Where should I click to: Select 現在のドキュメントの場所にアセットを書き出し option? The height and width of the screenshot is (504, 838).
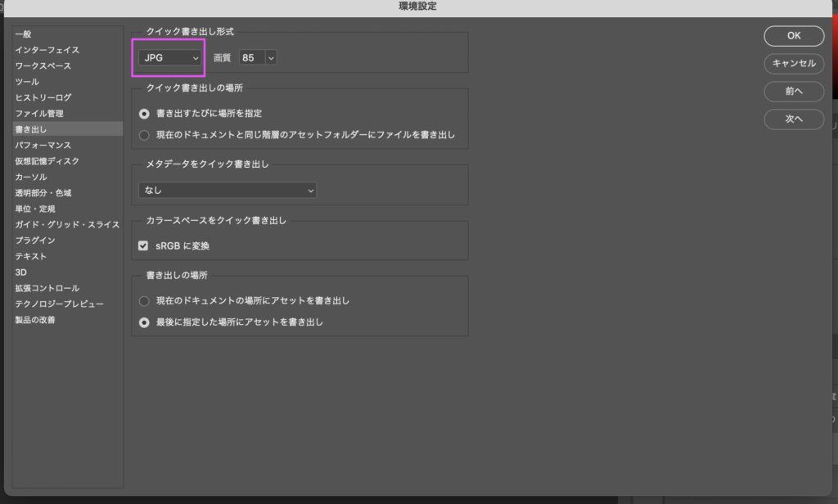(145, 301)
